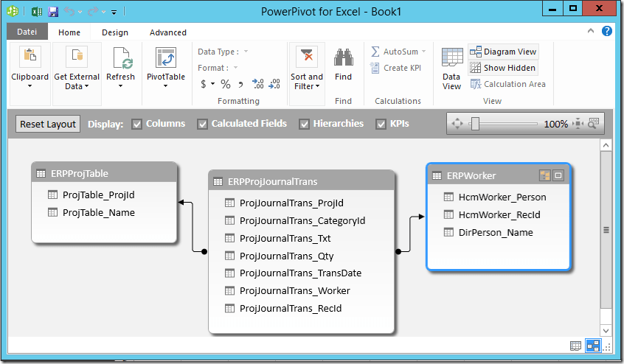Image resolution: width=624 pixels, height=364 pixels.
Task: Click the Sort and Filter icon
Action: (x=306, y=57)
